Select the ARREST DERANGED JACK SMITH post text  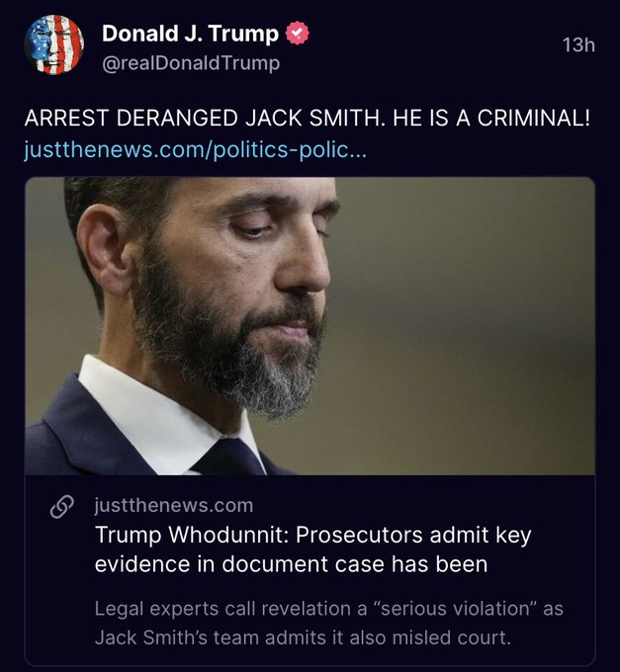pyautogui.click(x=307, y=119)
